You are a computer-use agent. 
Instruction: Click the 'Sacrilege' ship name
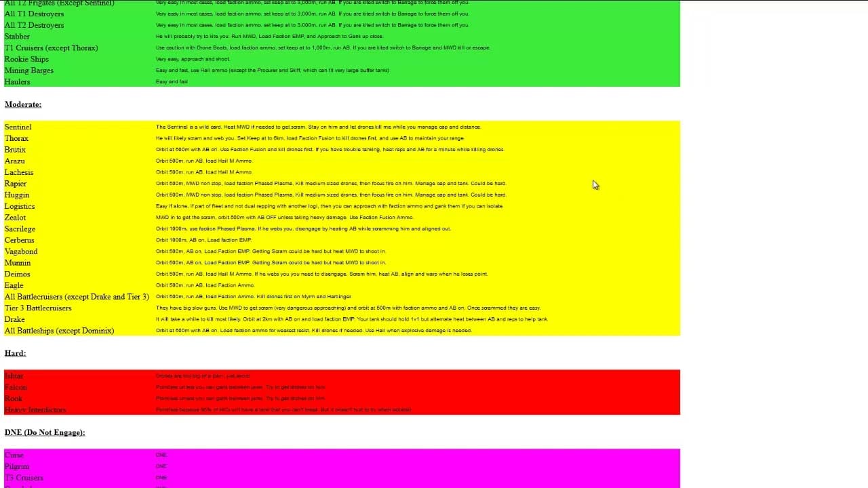coord(20,228)
